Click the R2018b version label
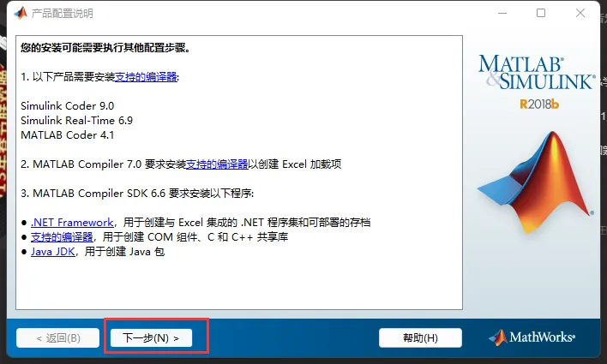Image resolution: width=607 pixels, height=364 pixels. pyautogui.click(x=539, y=104)
